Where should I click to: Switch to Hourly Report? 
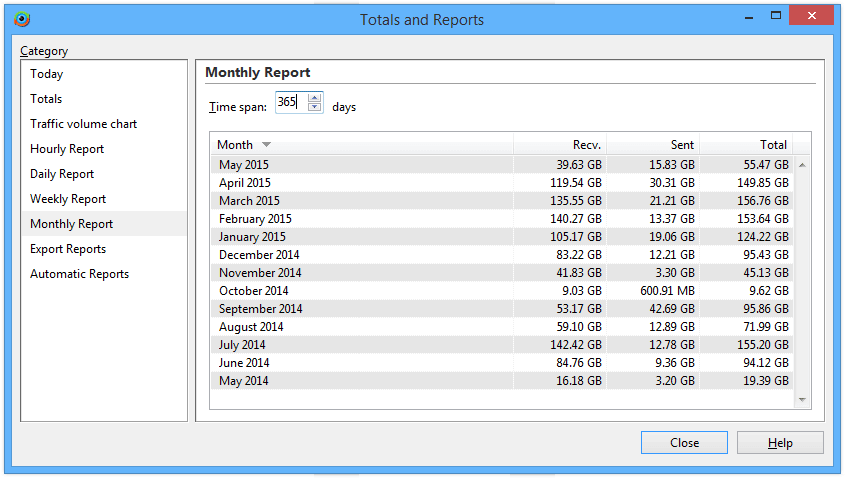[x=67, y=149]
